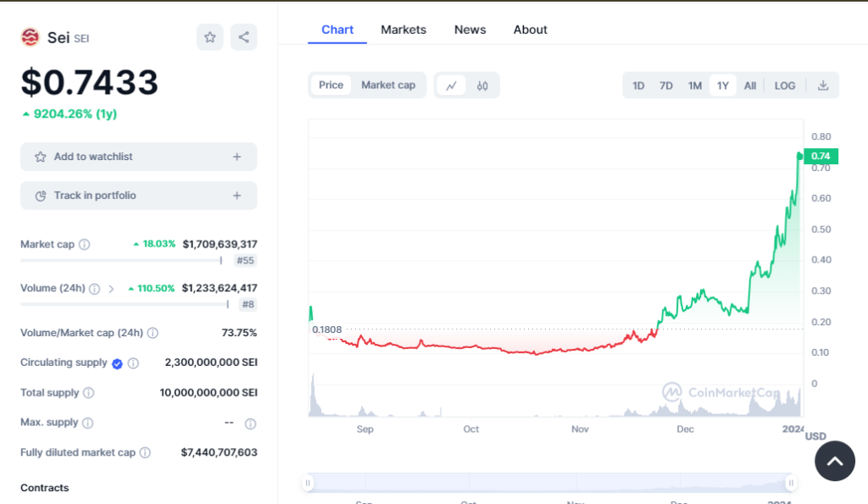868x504 pixels.
Task: Click the info icon beside Max. supply label
Action: (87, 423)
